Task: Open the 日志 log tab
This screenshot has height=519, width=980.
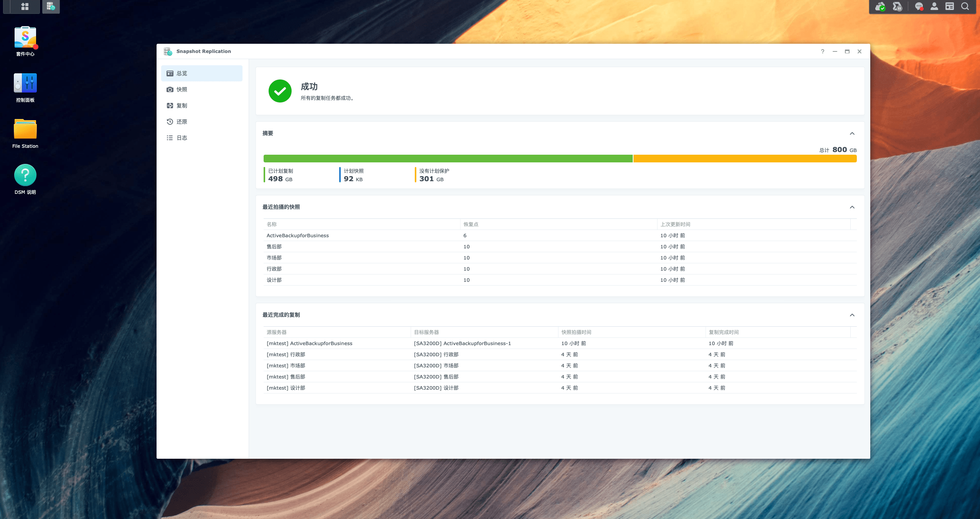Action: 182,138
